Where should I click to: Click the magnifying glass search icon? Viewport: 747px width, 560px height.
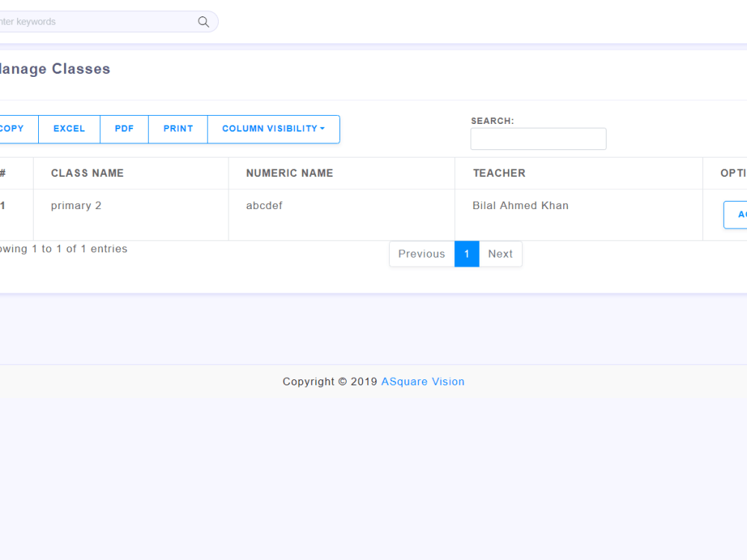click(203, 22)
